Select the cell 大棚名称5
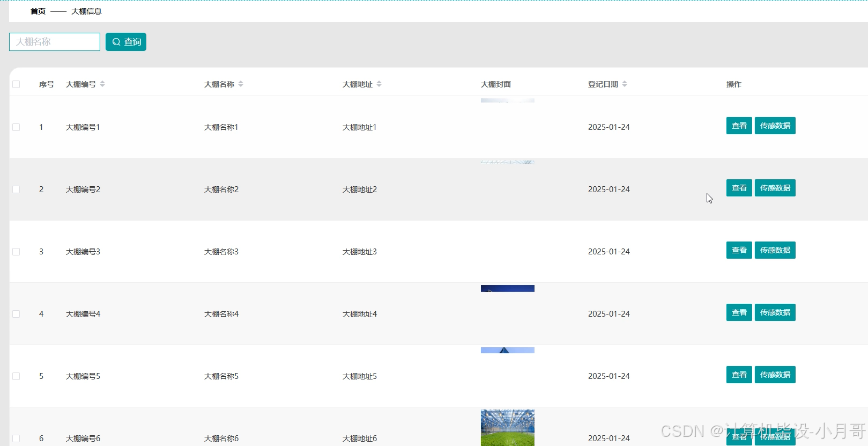This screenshot has height=446, width=868. (221, 376)
